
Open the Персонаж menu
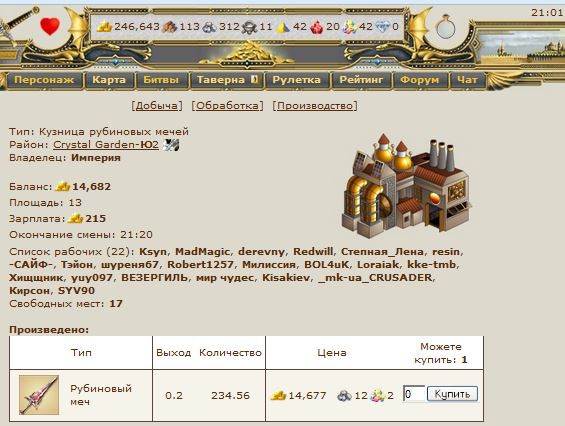point(44,80)
